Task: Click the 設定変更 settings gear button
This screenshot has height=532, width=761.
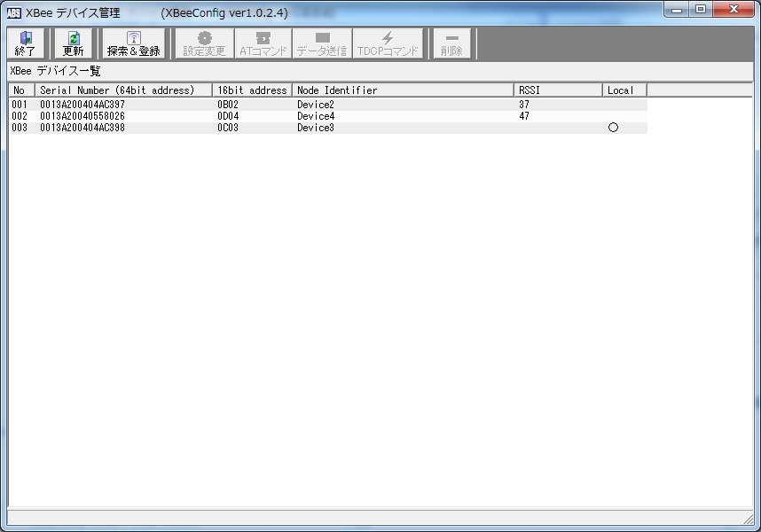Action: pos(204,43)
